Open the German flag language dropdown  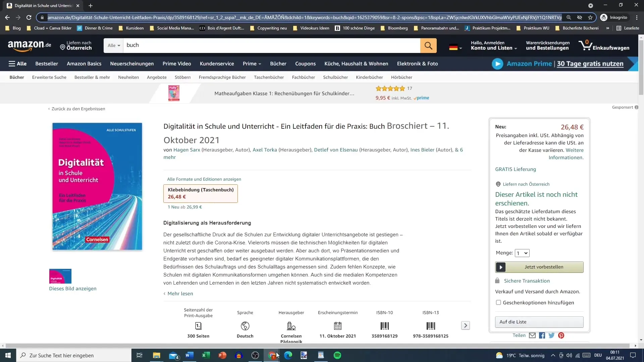455,47
